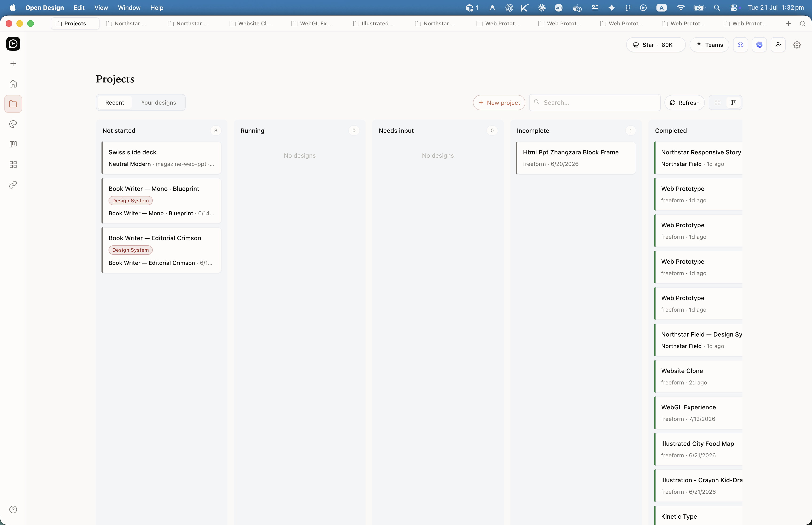812x525 pixels.
Task: Open Html Ppt Zhangzara Block Frame card
Action: coord(576,158)
